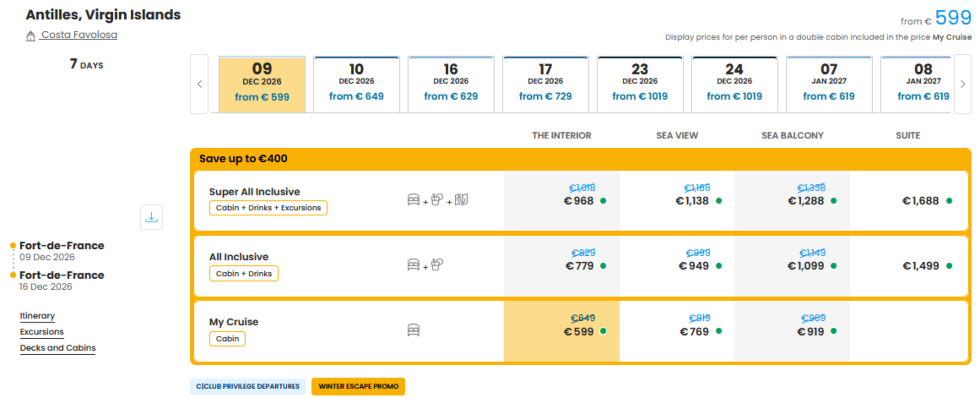This screenshot has width=980, height=398.
Task: Click the Suite column header
Action: point(908,135)
